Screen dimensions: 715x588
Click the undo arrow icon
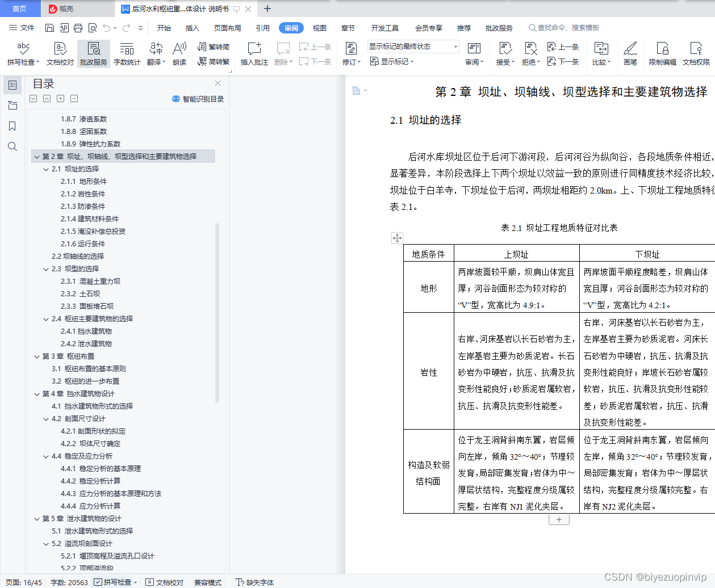pos(107,28)
